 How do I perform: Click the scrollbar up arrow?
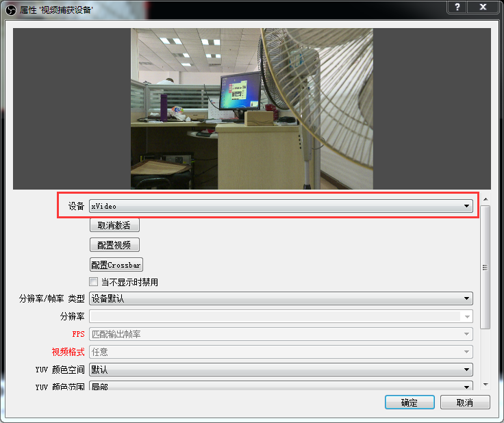point(486,199)
